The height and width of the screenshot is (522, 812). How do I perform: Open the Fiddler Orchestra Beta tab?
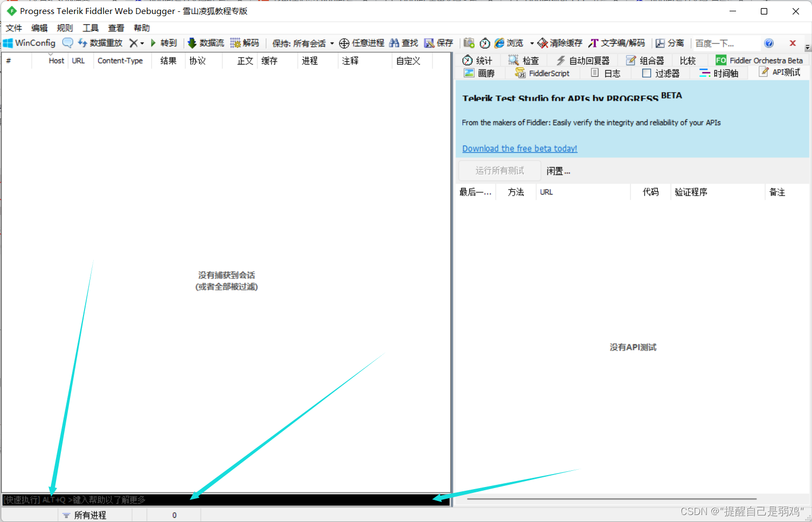pos(759,60)
